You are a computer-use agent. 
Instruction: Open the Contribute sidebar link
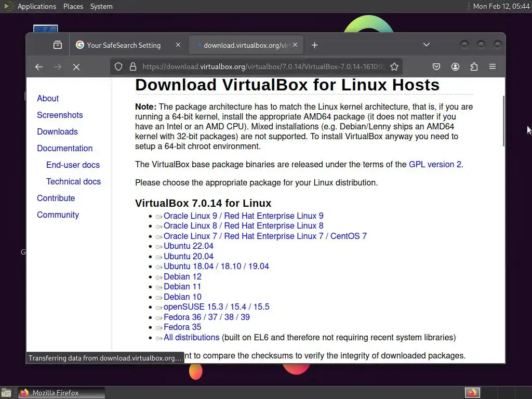coord(56,198)
